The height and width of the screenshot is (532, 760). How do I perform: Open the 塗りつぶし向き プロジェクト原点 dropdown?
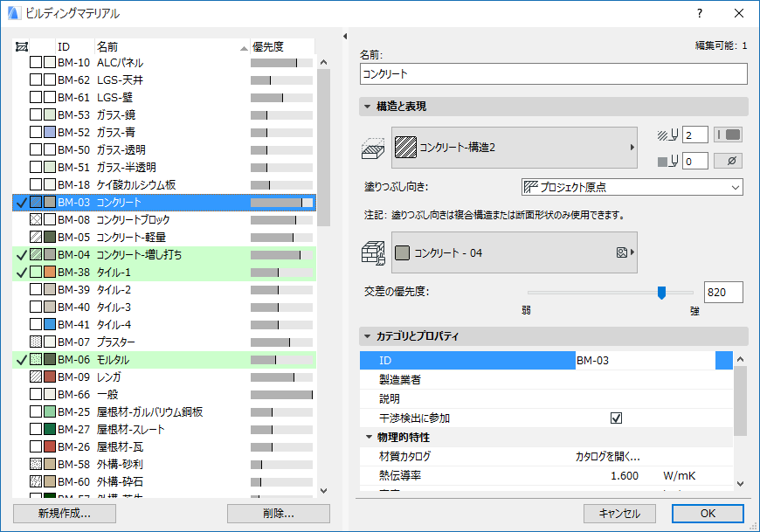[632, 187]
